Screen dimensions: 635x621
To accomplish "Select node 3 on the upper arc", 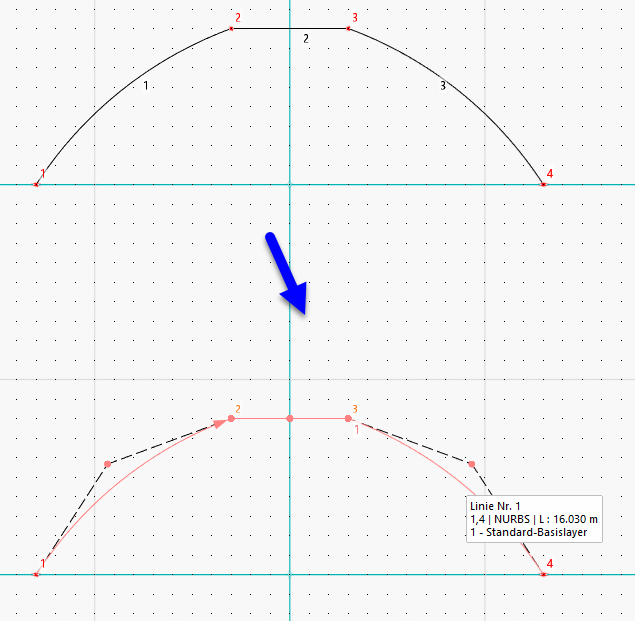I will 348,28.
